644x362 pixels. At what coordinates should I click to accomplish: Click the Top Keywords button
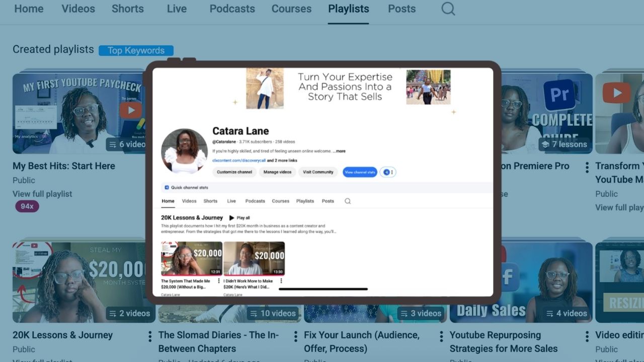tap(136, 50)
